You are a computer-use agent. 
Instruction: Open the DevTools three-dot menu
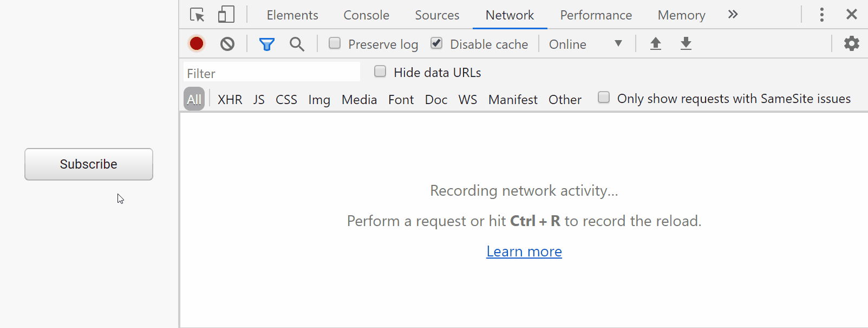pyautogui.click(x=822, y=15)
